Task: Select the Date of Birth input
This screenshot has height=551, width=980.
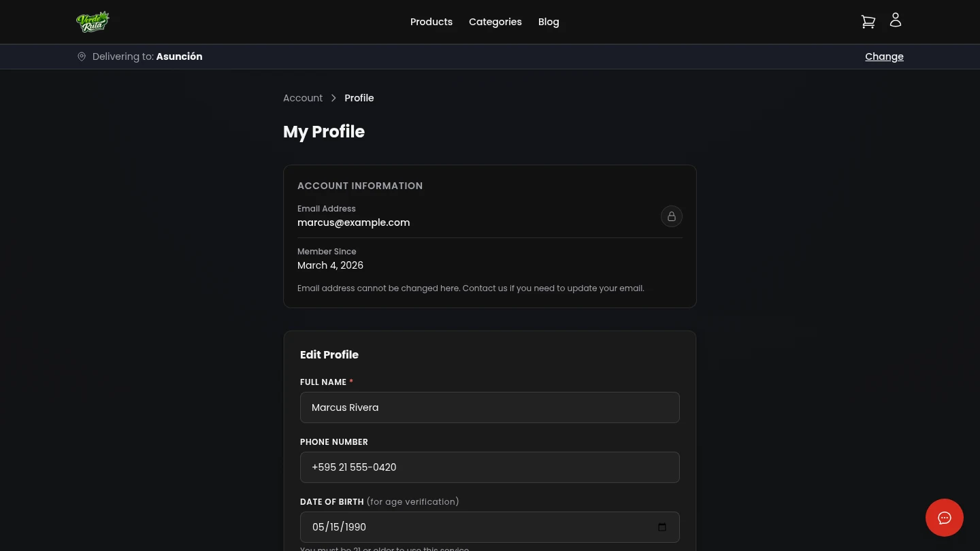Action: tap(476, 527)
